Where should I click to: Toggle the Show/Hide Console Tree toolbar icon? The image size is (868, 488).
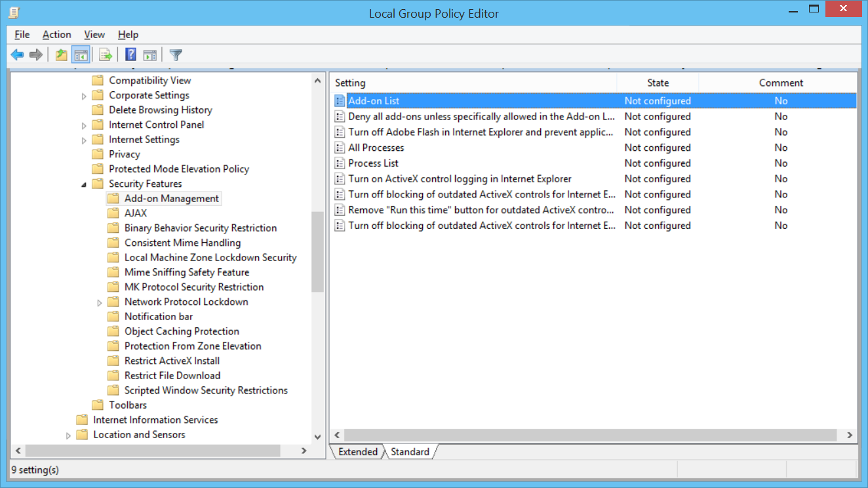click(81, 54)
